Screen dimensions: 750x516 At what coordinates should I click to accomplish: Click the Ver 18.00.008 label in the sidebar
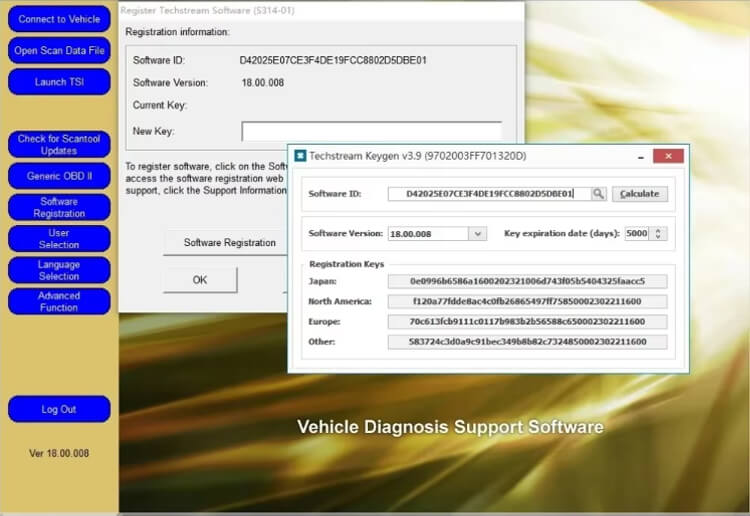[59, 453]
